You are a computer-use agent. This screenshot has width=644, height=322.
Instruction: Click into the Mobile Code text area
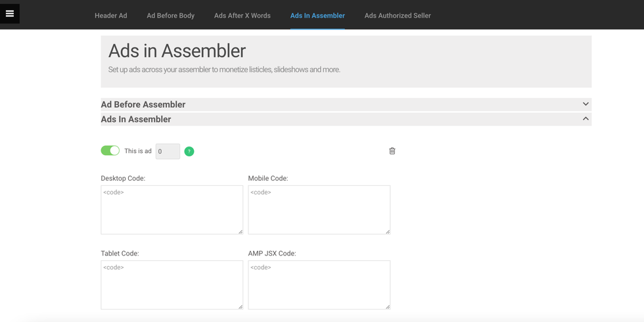(319, 210)
